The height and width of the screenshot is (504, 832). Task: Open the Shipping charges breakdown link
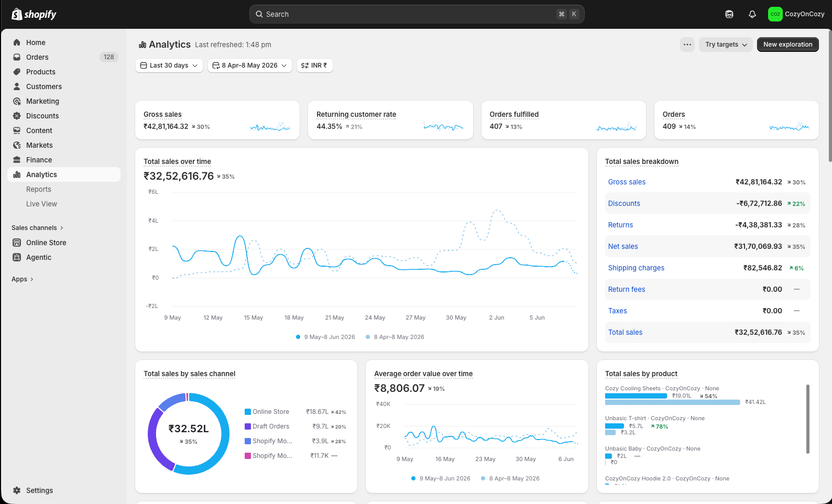coord(636,268)
